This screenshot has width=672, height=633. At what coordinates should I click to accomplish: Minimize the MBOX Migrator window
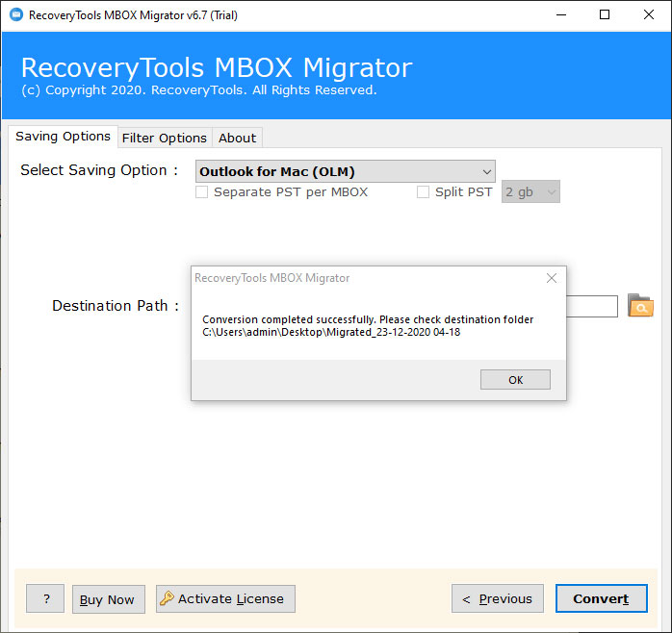click(561, 15)
